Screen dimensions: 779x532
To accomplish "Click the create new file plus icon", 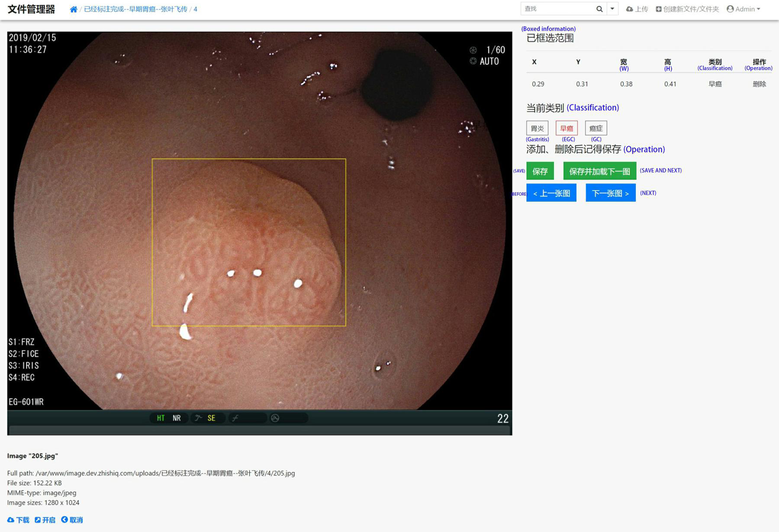I will (658, 9).
